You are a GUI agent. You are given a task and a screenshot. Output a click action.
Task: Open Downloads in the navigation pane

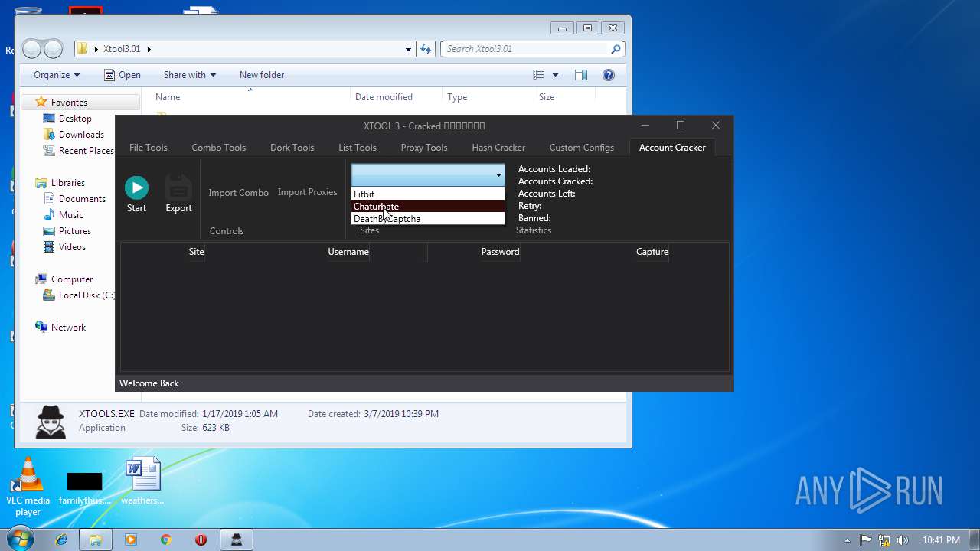tap(81, 135)
